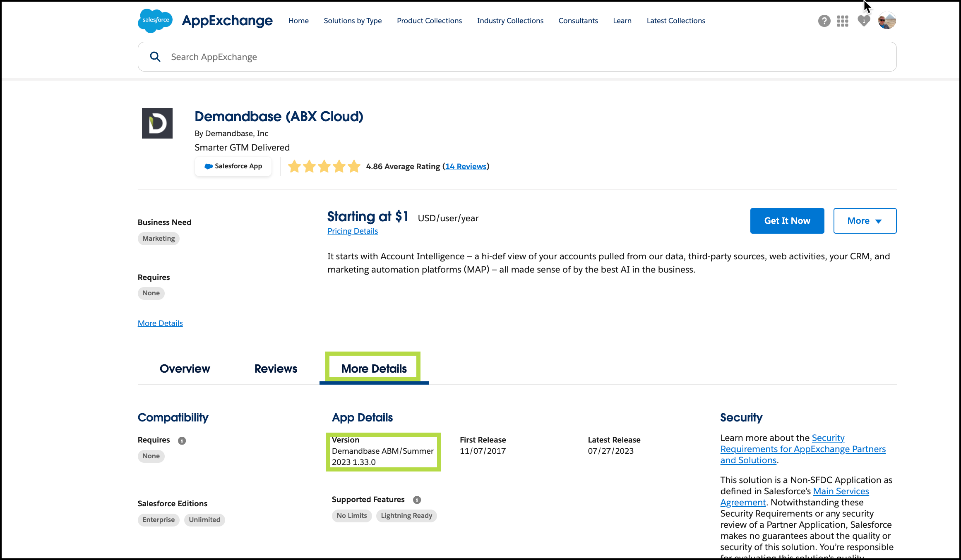Click the Salesforce AppExchange logo
The image size is (961, 560).
tap(205, 21)
